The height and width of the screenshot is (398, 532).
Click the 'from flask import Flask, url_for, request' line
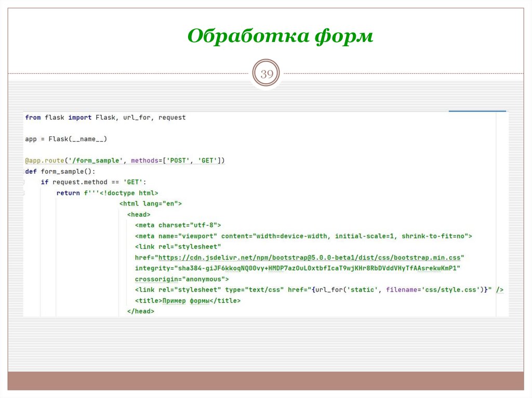(x=105, y=117)
